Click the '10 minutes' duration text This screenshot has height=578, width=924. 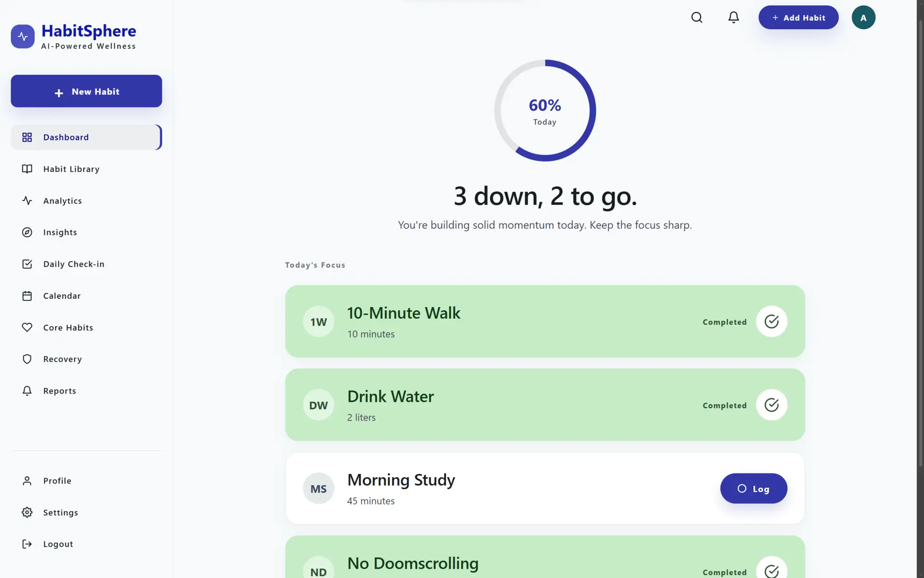tap(371, 334)
